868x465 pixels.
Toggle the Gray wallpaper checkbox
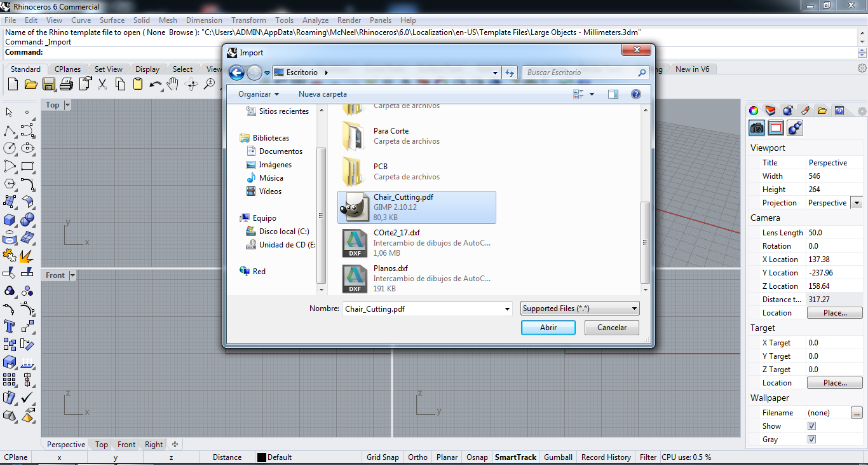(x=811, y=440)
